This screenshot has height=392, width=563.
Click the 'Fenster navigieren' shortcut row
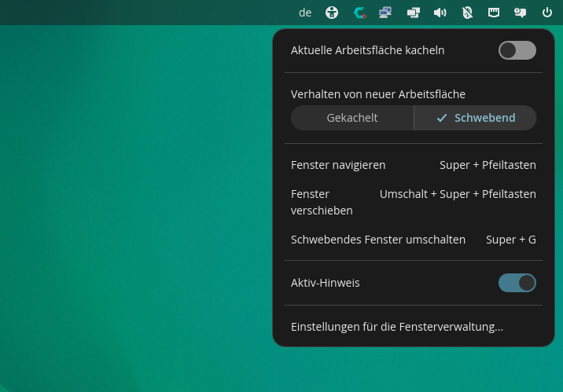413,165
